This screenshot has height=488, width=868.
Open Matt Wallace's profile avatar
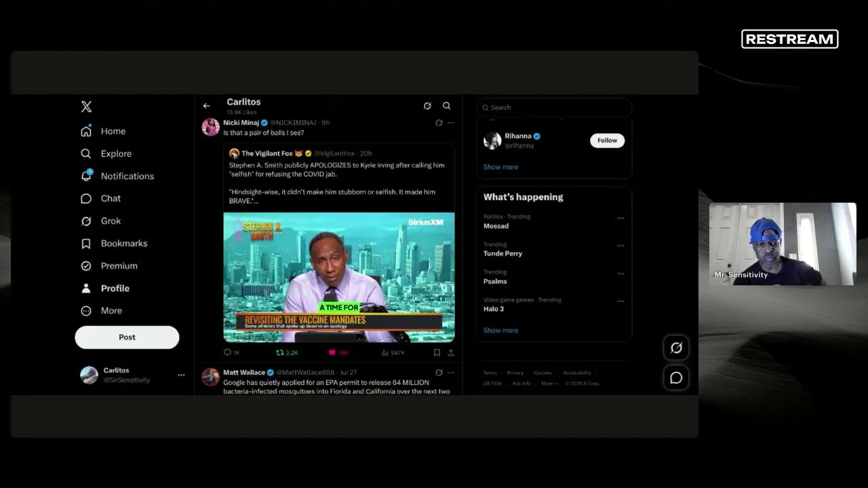211,377
